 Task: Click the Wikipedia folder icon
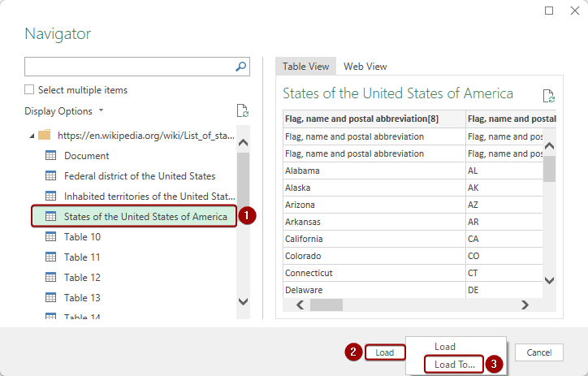(x=45, y=135)
